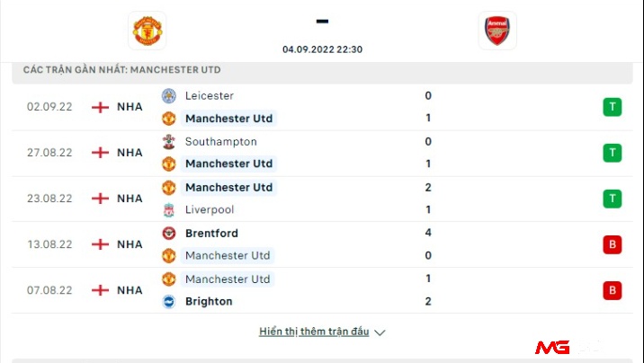Click Hiển thị thêm trận đấu link
This screenshot has height=363, width=644.
pos(314,332)
